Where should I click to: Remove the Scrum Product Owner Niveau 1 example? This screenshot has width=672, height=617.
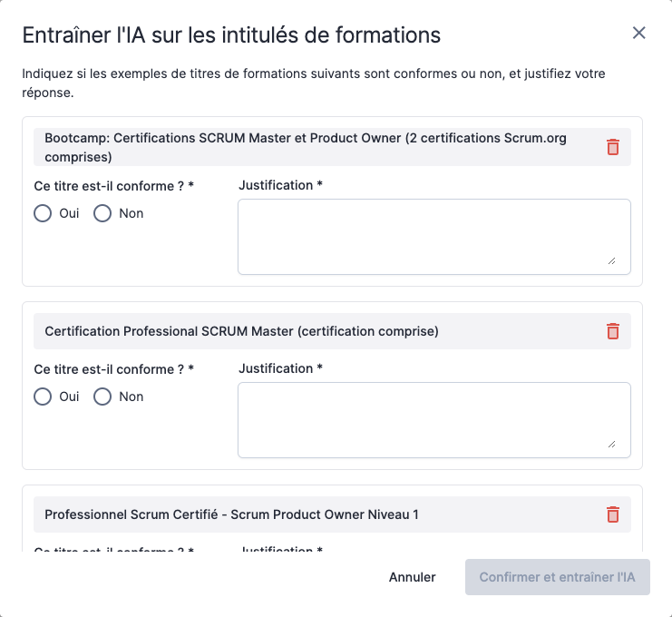tap(613, 514)
